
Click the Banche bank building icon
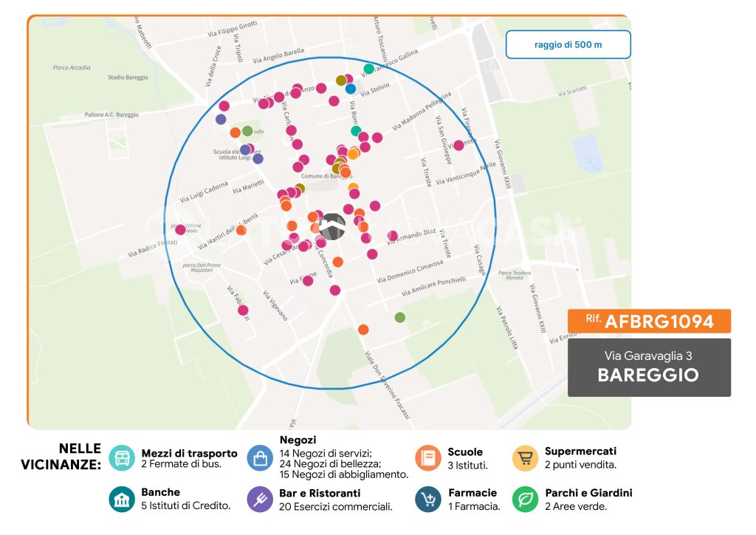[x=122, y=500]
